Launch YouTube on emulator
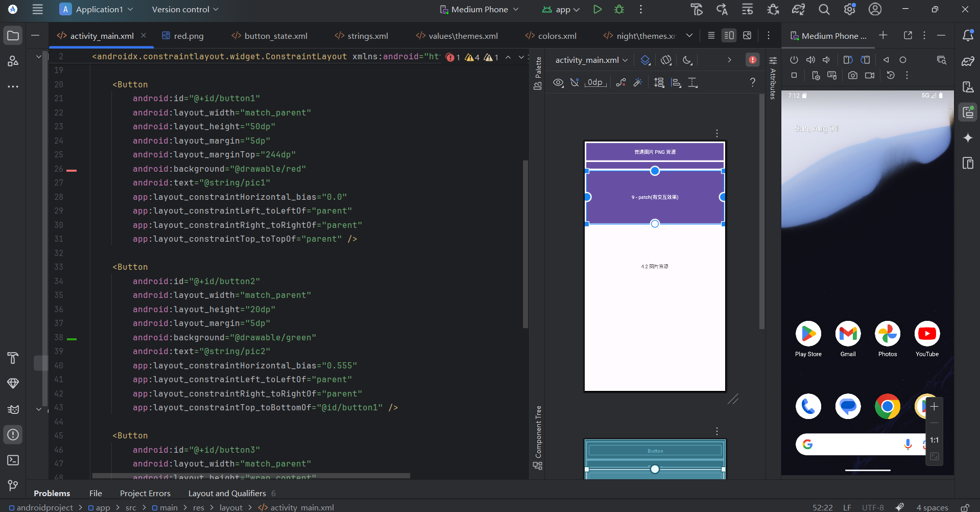The width and height of the screenshot is (980, 512). [927, 339]
